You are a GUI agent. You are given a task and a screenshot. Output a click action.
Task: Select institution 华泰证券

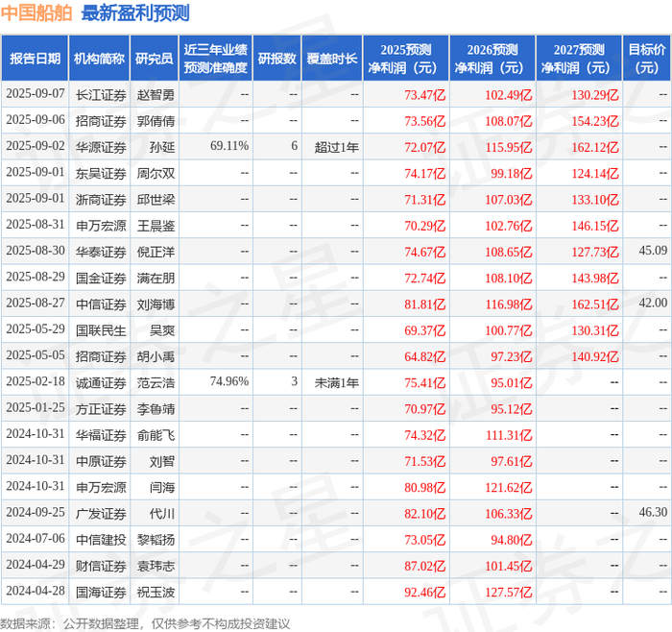101,252
